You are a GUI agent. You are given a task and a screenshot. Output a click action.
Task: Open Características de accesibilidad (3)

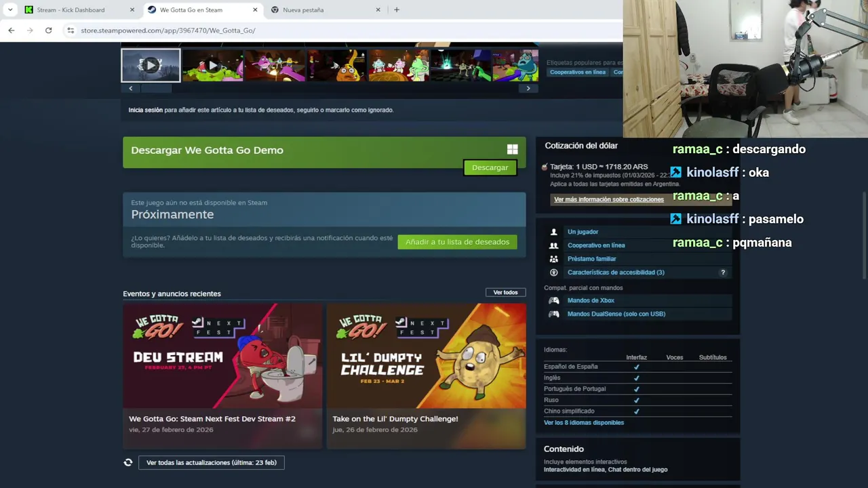[616, 272]
